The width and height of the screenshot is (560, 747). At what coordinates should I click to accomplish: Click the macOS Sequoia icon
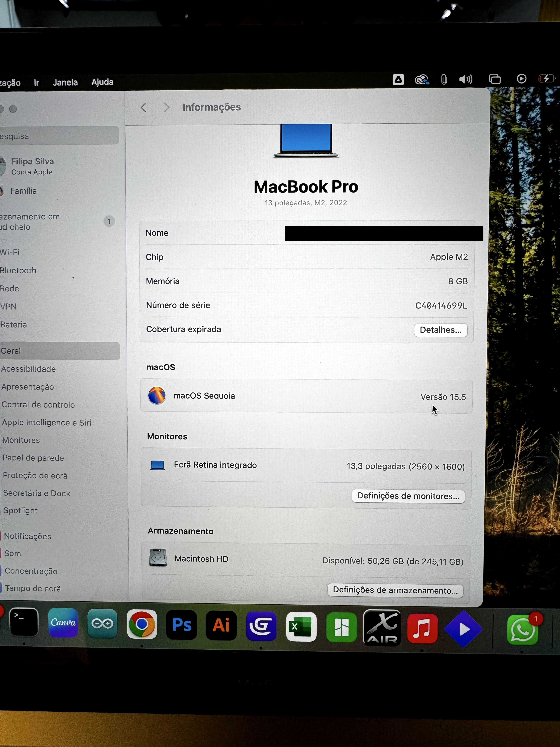point(157,395)
